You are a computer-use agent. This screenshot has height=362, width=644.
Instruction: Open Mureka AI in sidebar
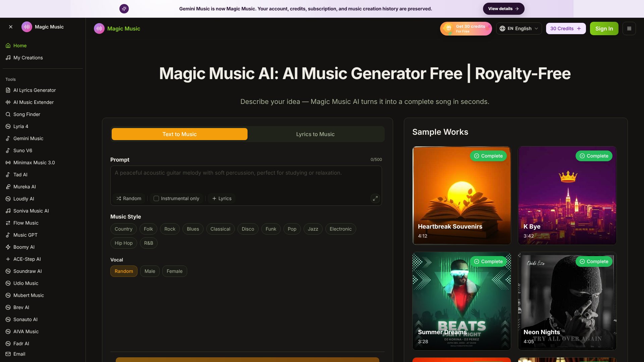(x=43, y=187)
